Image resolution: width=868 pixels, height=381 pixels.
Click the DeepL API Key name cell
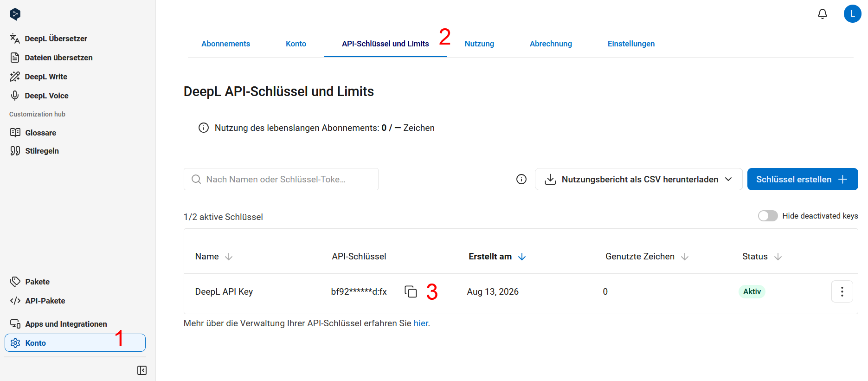pyautogui.click(x=224, y=291)
